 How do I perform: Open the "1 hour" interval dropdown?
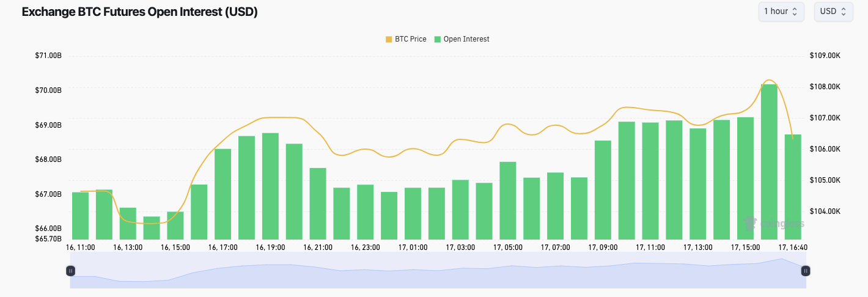[781, 12]
